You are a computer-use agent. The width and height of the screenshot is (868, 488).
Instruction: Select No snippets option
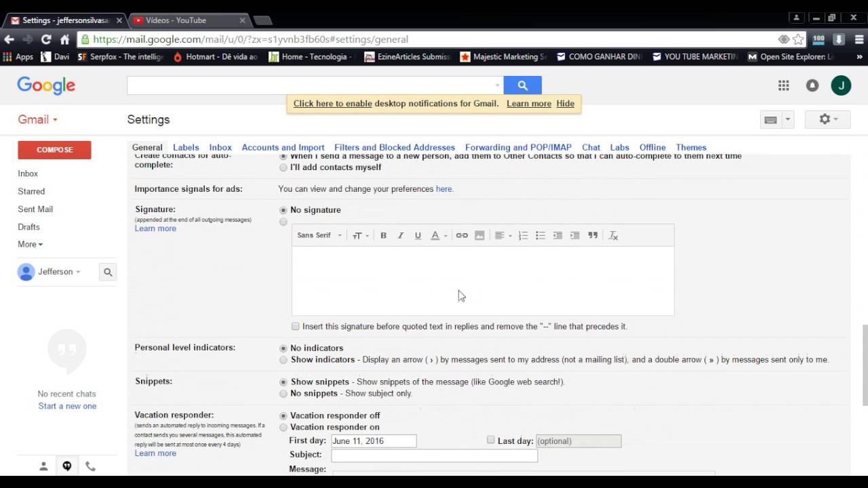coord(283,394)
